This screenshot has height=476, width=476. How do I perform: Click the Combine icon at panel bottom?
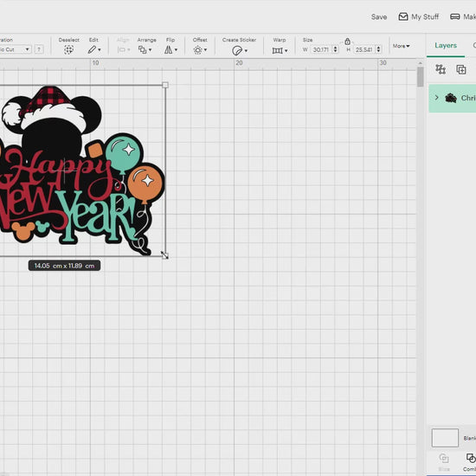[471, 458]
